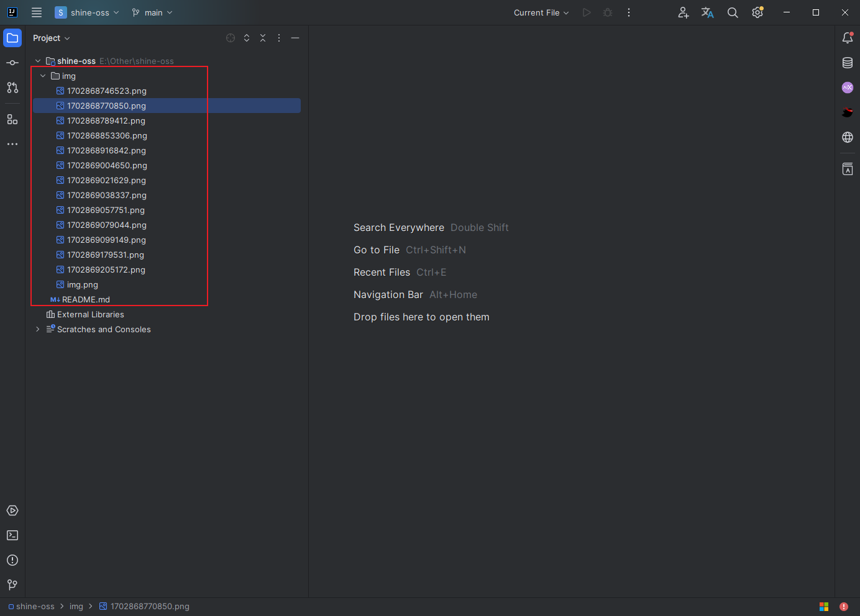Click Collapse All in Project panel
860x616 pixels.
pos(263,38)
